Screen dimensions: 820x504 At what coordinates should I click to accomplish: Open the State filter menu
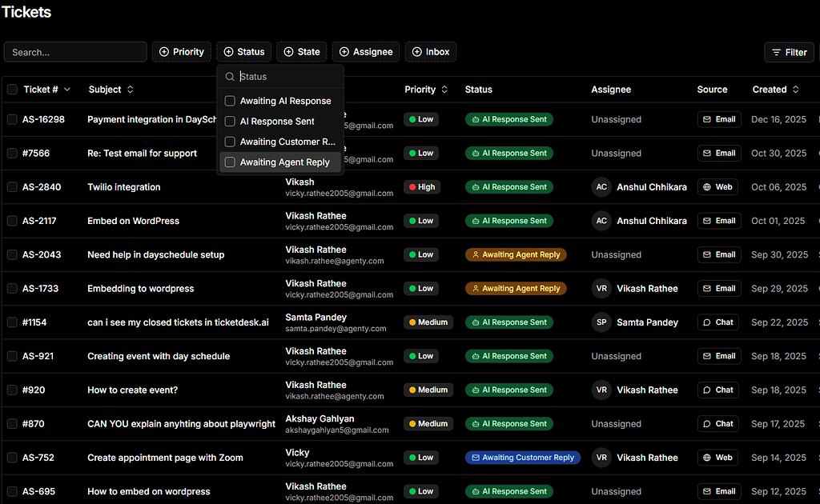(302, 51)
